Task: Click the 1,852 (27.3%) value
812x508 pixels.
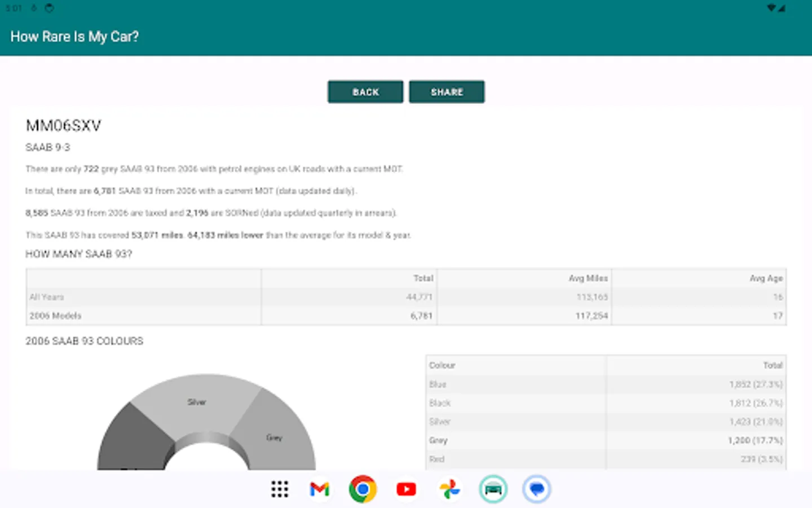Action: [x=756, y=384]
